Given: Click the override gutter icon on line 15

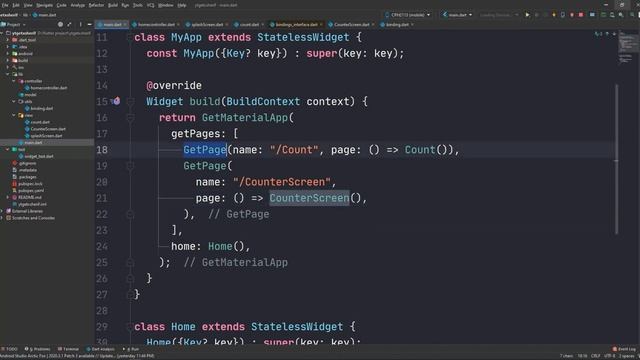Looking at the screenshot, I should pyautogui.click(x=116, y=101).
